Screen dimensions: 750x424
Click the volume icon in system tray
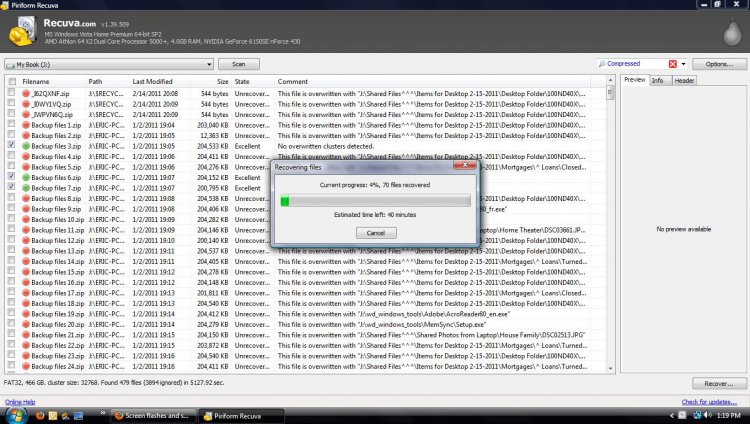coord(708,415)
